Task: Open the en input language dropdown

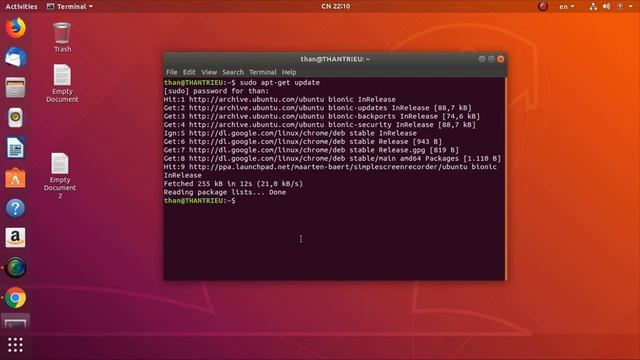Action: pos(567,7)
